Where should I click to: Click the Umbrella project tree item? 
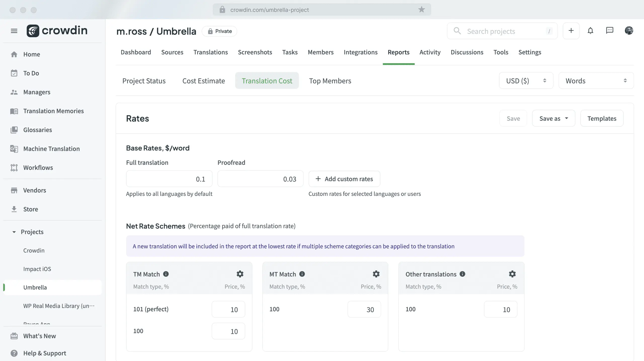coord(35,287)
